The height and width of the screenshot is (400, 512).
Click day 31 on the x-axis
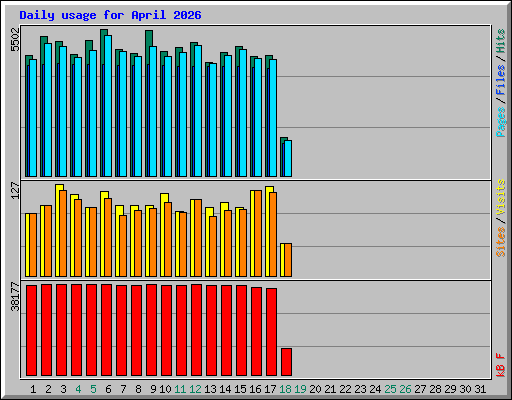pos(480,389)
